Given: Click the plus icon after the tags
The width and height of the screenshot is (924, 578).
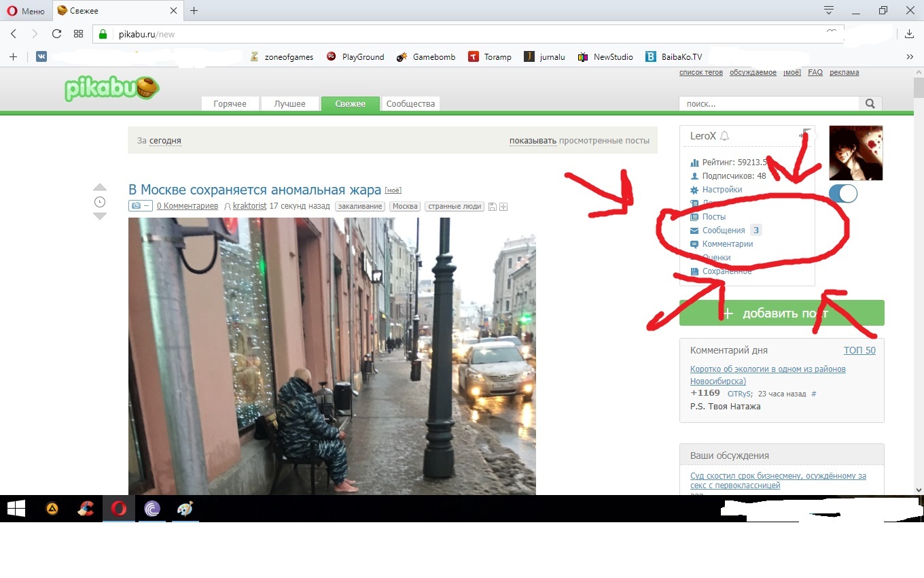Looking at the screenshot, I should [x=503, y=207].
